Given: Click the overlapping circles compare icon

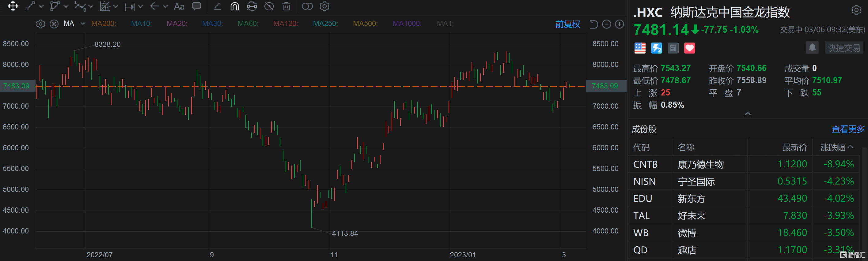Looking at the screenshot, I should 307,6.
